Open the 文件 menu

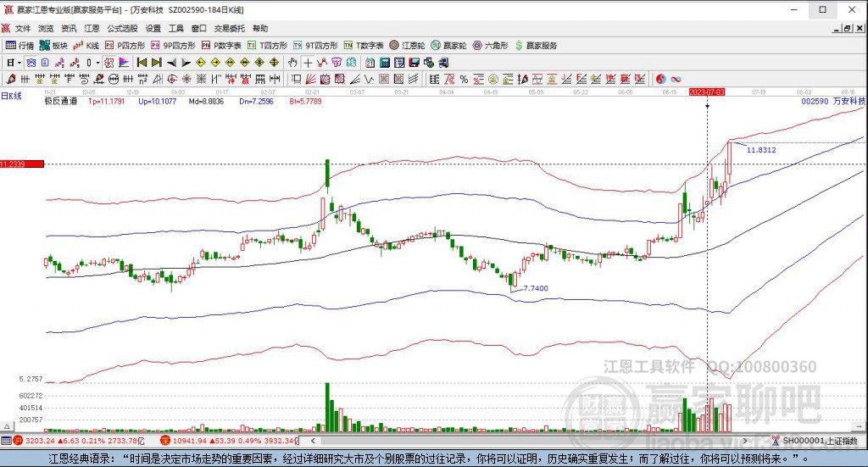tap(23, 28)
